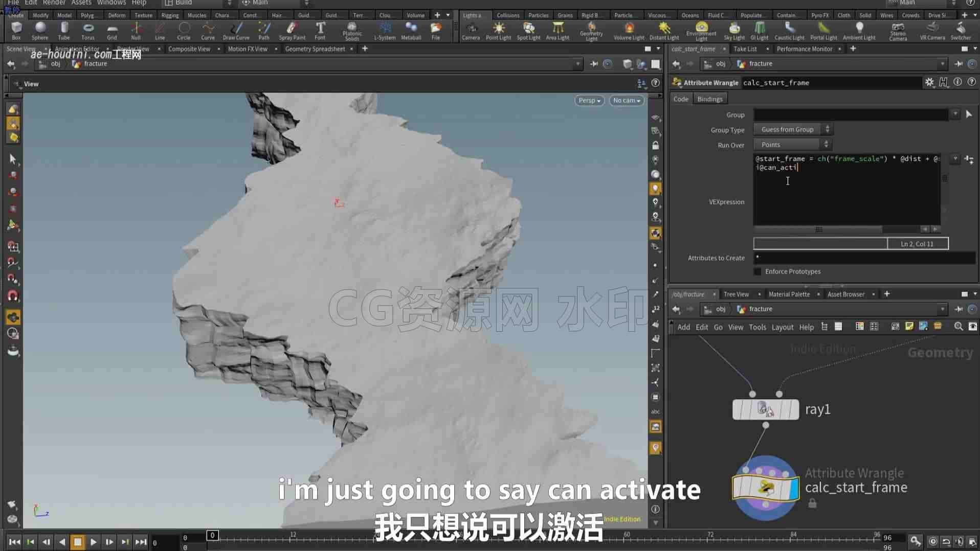Screen dimensions: 980x551
Task: Open the Group Type dropdown
Action: [x=792, y=129]
